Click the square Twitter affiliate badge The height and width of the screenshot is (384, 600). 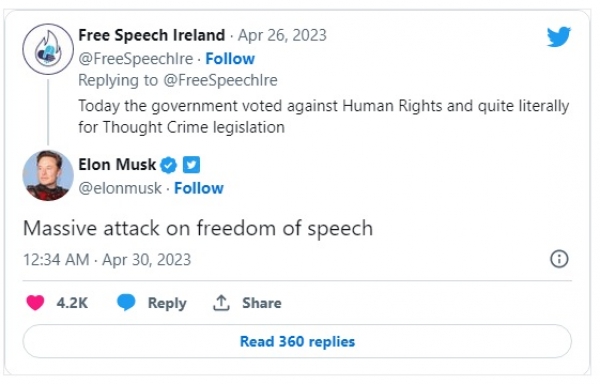(191, 165)
